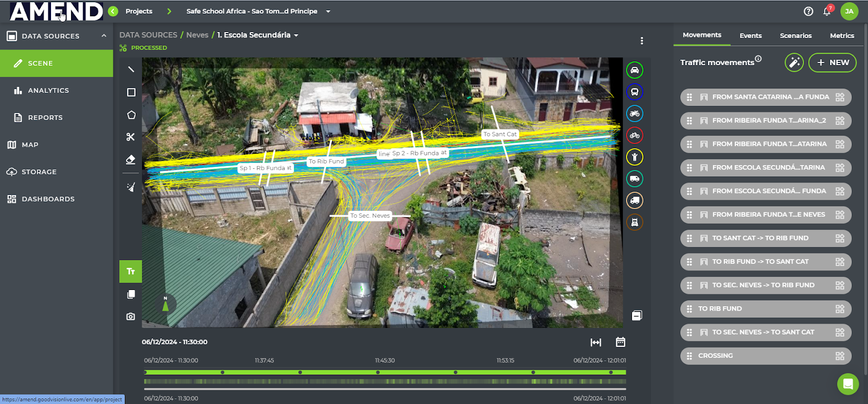Viewport: 868px width, 404px height.
Task: Toggle van class filter
Action: point(635,179)
